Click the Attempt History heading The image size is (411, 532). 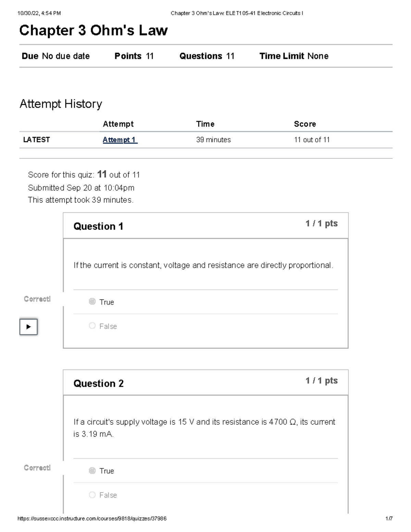pos(61,104)
